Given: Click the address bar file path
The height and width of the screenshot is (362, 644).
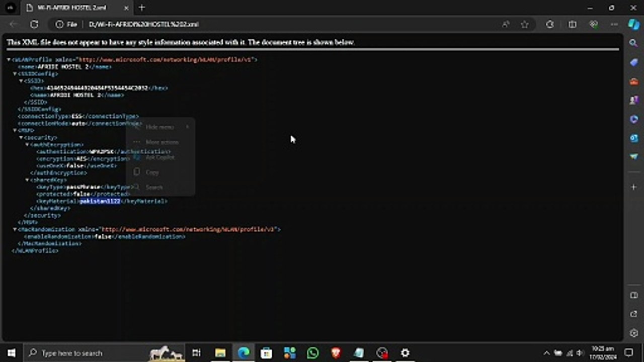Looking at the screenshot, I should (x=143, y=24).
